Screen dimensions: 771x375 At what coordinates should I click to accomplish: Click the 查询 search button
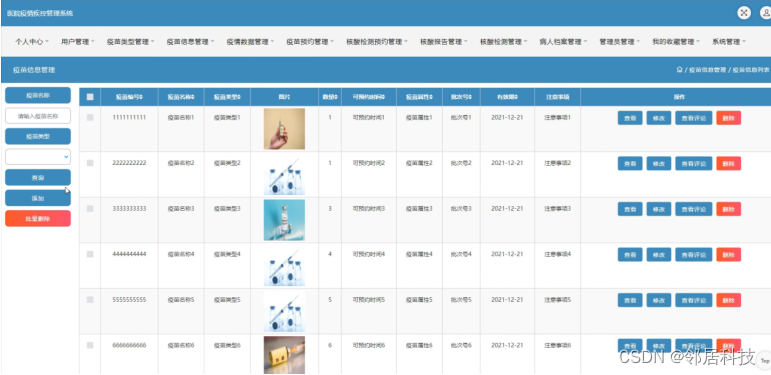[x=38, y=177]
